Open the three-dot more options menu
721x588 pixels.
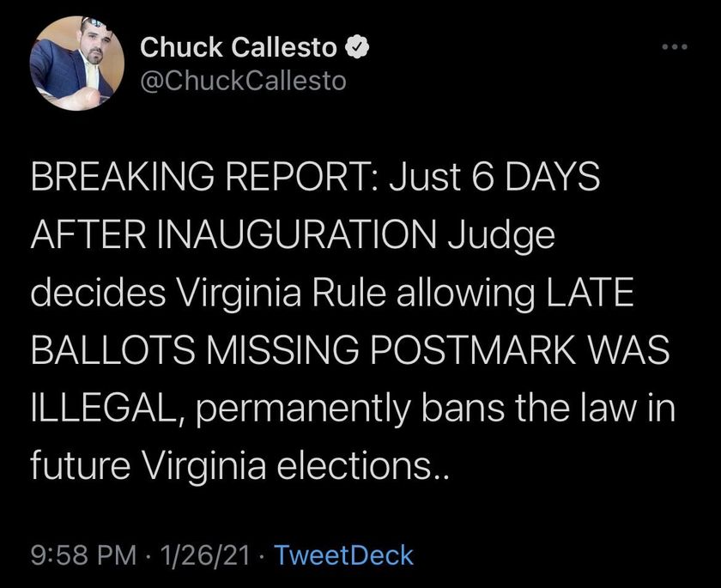pyautogui.click(x=675, y=47)
